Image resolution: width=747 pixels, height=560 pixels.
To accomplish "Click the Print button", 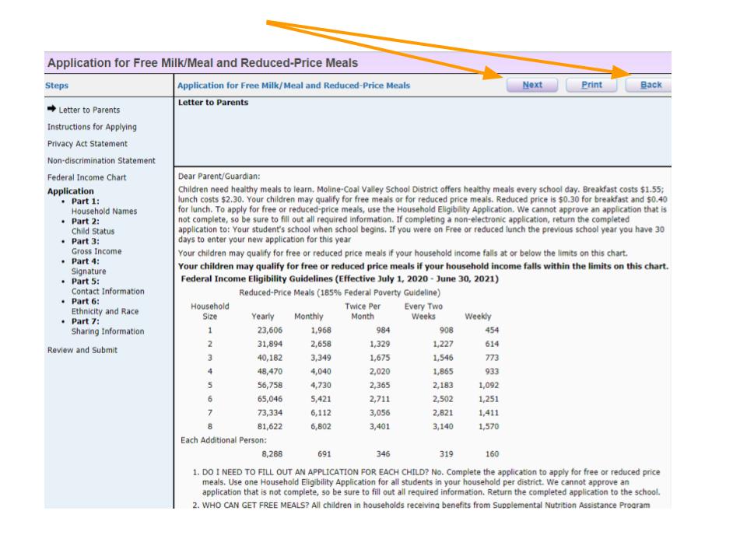I will [x=593, y=85].
